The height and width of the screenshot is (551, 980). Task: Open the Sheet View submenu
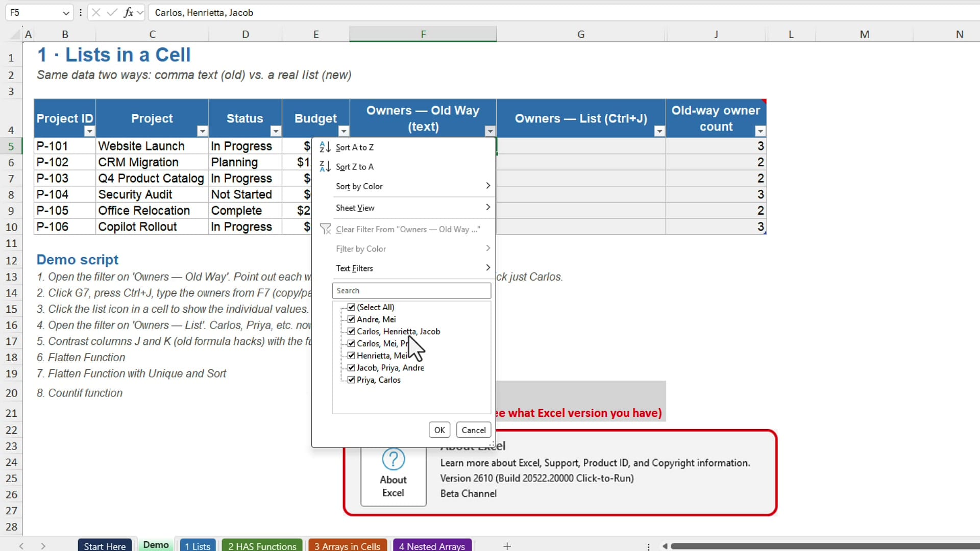413,208
